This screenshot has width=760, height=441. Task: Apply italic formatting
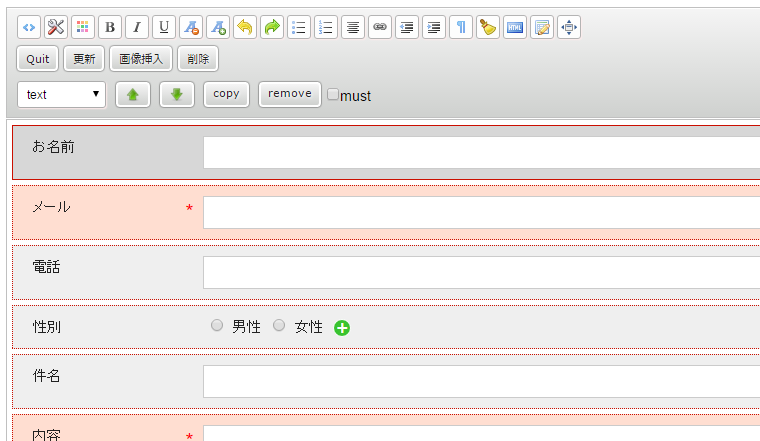pyautogui.click(x=136, y=28)
